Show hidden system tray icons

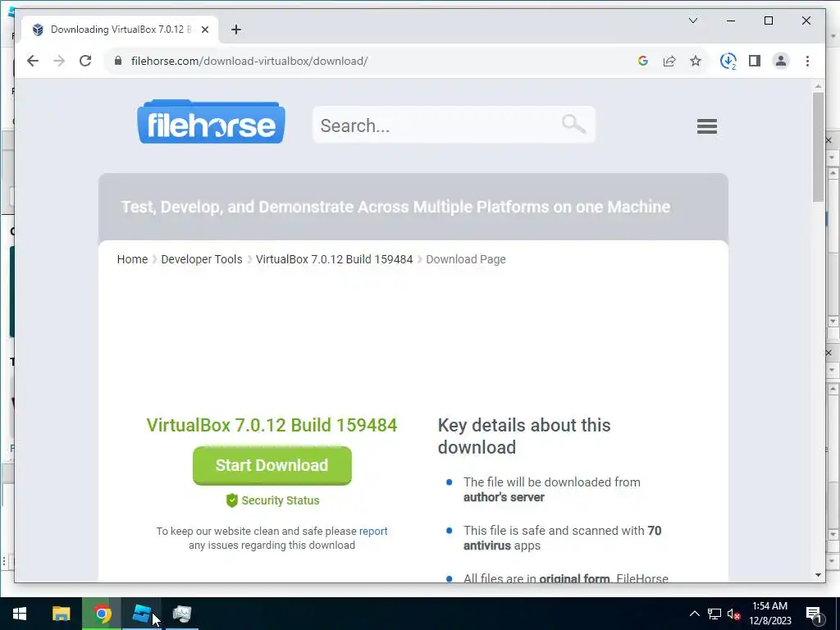point(694,614)
